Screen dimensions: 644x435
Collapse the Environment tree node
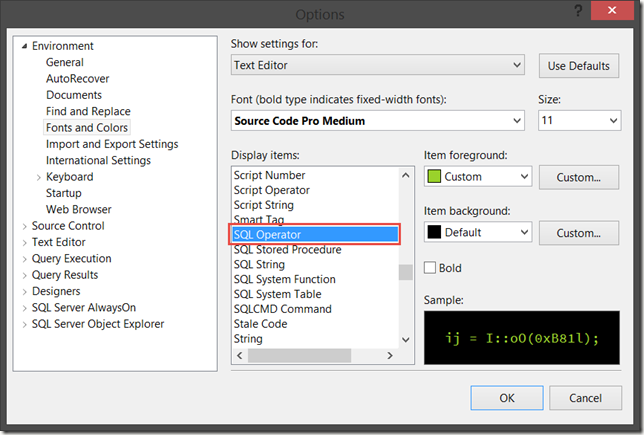[25, 46]
